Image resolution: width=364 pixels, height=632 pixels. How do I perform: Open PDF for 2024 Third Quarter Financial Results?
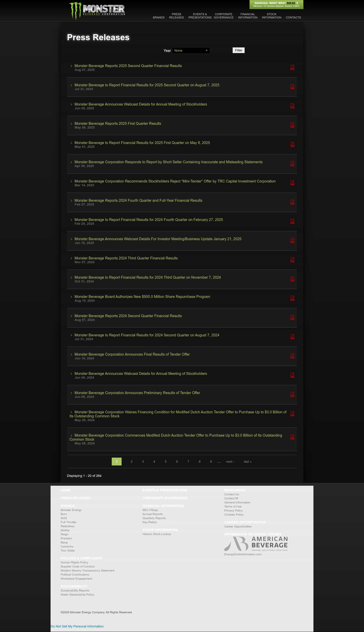(292, 260)
